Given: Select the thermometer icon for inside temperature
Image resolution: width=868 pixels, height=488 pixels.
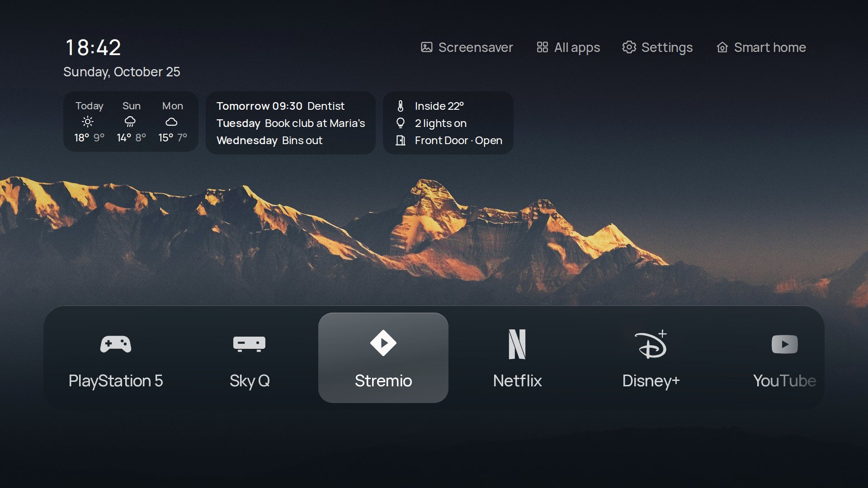Looking at the screenshot, I should tap(401, 106).
